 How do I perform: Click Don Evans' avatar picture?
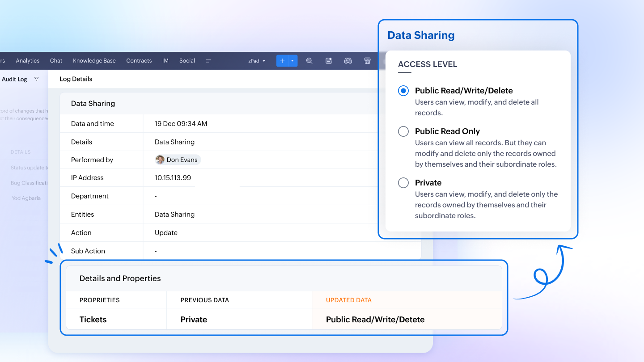pos(160,160)
